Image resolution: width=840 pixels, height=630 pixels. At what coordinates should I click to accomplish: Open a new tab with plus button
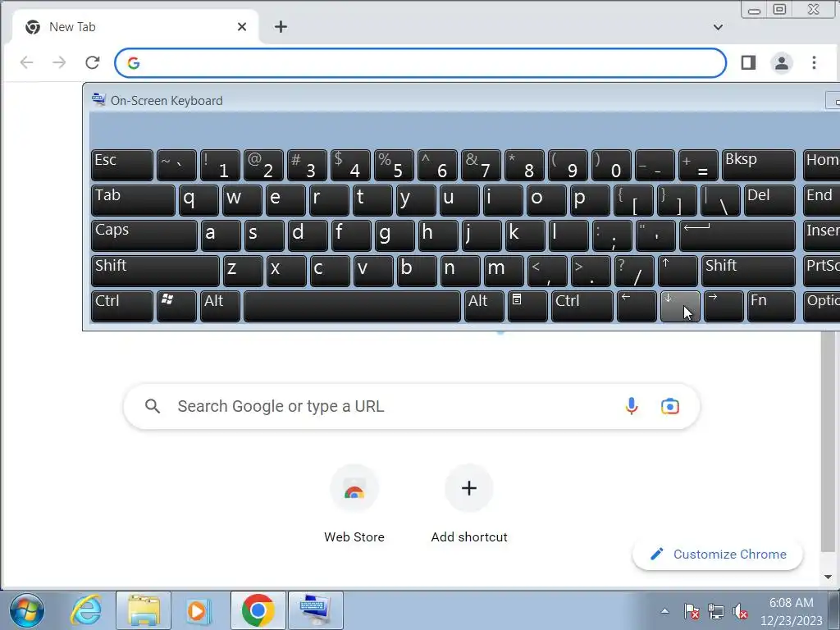[281, 27]
